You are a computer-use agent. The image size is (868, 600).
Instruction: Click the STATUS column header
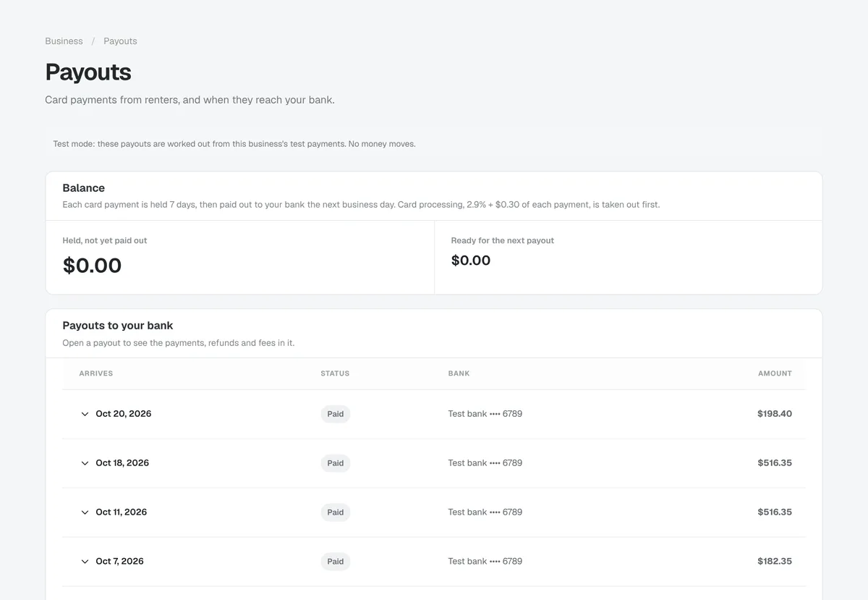[x=335, y=373]
